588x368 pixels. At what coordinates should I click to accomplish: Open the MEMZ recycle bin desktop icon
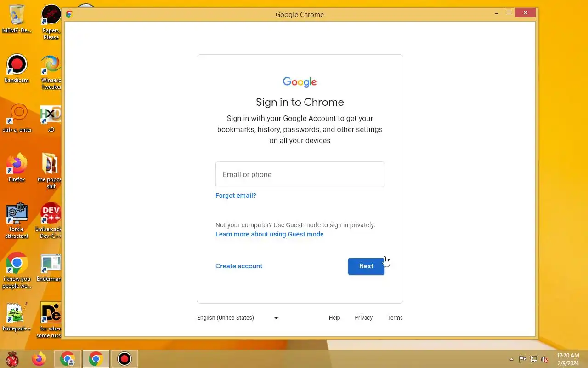(x=17, y=19)
